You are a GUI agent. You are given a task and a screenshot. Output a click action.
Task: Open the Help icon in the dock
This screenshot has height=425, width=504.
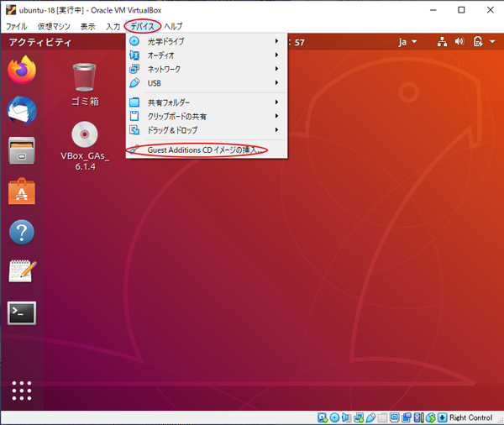22,232
